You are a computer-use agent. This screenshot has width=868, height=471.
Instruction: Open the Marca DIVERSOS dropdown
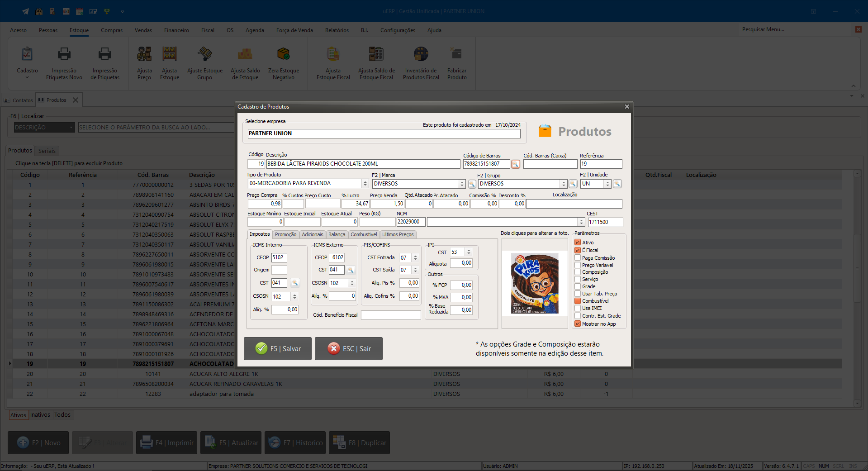462,184
